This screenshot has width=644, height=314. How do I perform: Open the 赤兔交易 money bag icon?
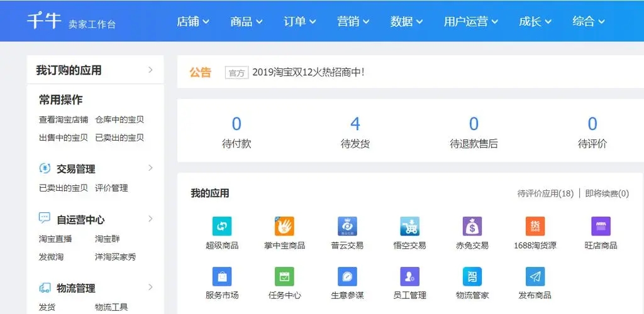coord(472,226)
